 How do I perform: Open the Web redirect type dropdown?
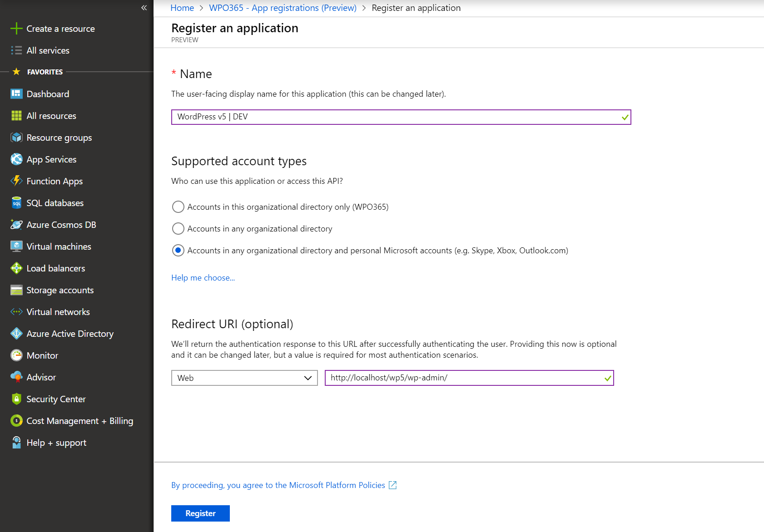coord(244,378)
